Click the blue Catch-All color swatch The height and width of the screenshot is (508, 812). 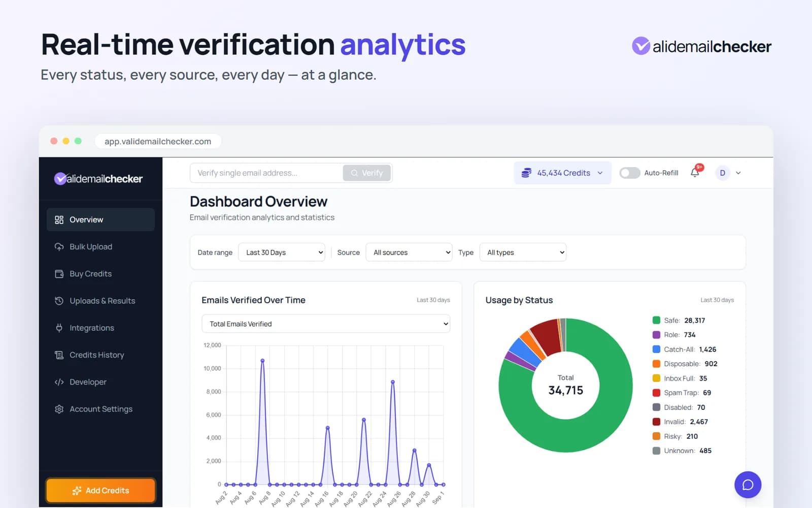[x=656, y=350]
